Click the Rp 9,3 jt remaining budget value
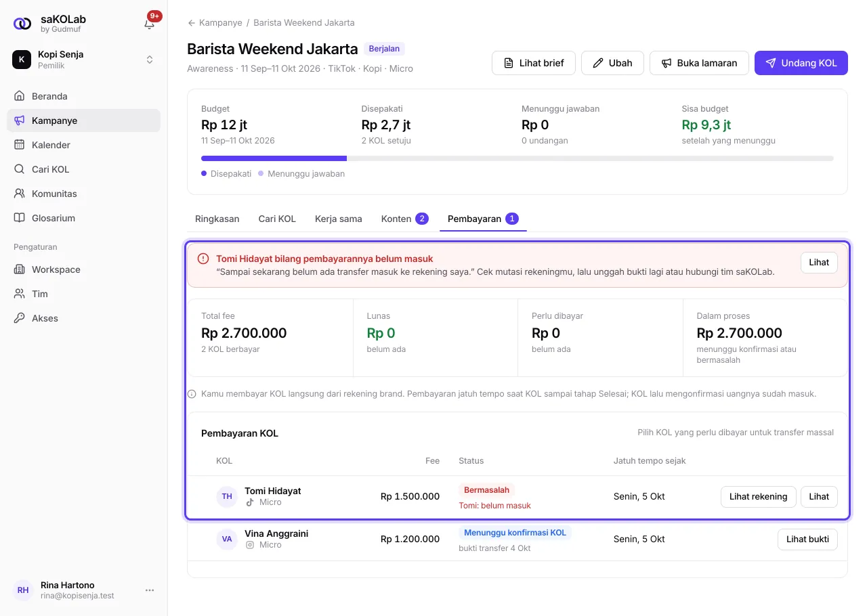Image resolution: width=867 pixels, height=616 pixels. click(x=706, y=125)
